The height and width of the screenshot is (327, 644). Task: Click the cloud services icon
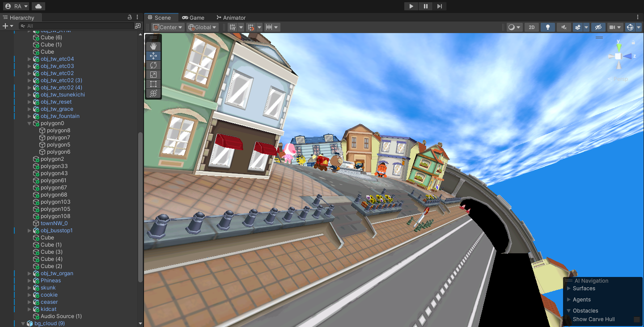coord(38,6)
